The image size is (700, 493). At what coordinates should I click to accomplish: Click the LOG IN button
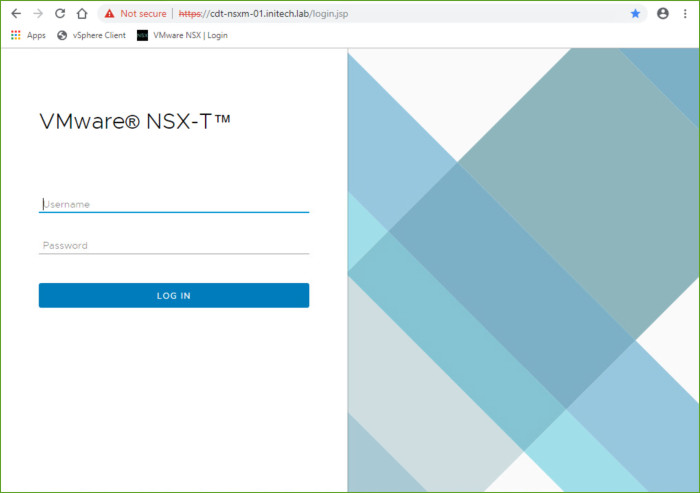point(174,295)
